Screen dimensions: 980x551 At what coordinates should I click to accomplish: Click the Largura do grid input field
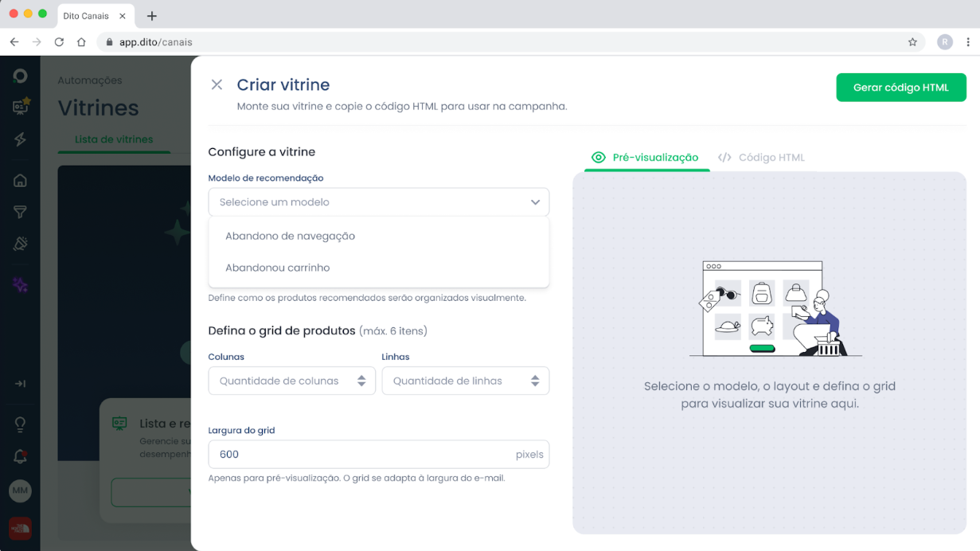(x=379, y=455)
